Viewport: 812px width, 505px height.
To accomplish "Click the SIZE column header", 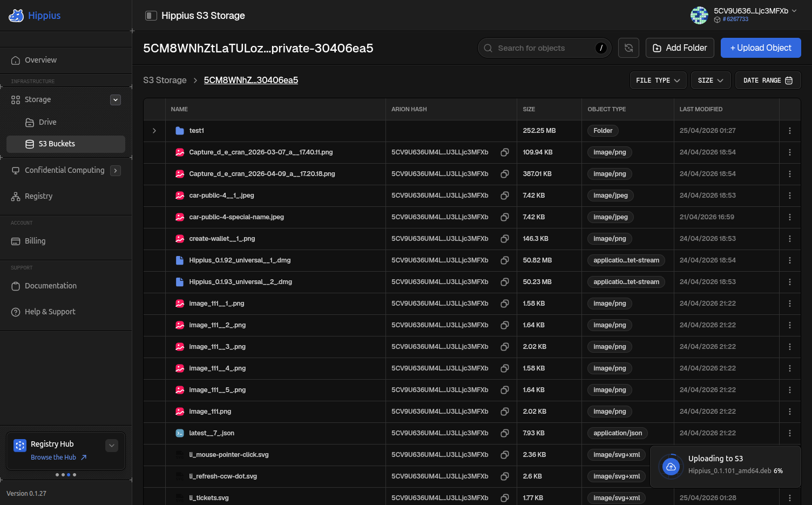I will click(x=529, y=109).
